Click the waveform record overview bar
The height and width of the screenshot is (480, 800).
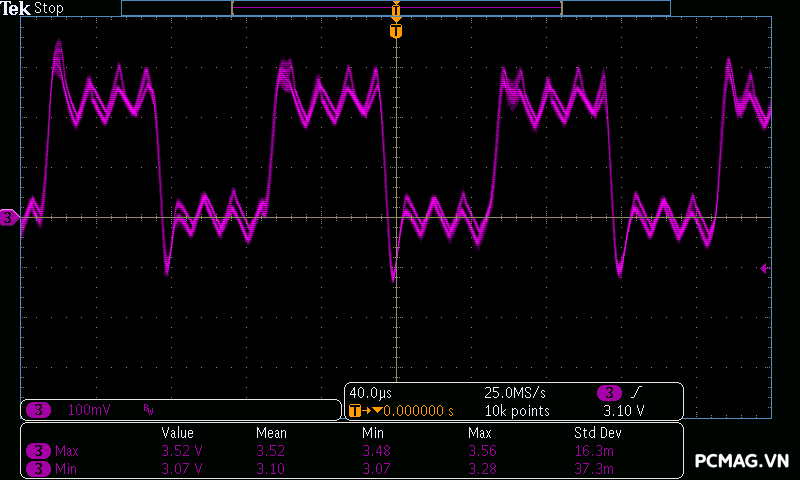pos(396,8)
